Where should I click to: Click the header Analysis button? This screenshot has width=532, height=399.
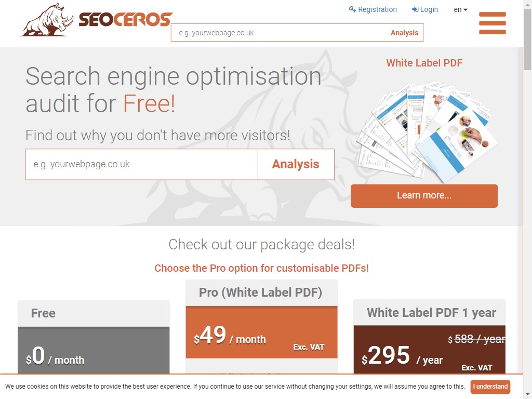click(x=404, y=33)
